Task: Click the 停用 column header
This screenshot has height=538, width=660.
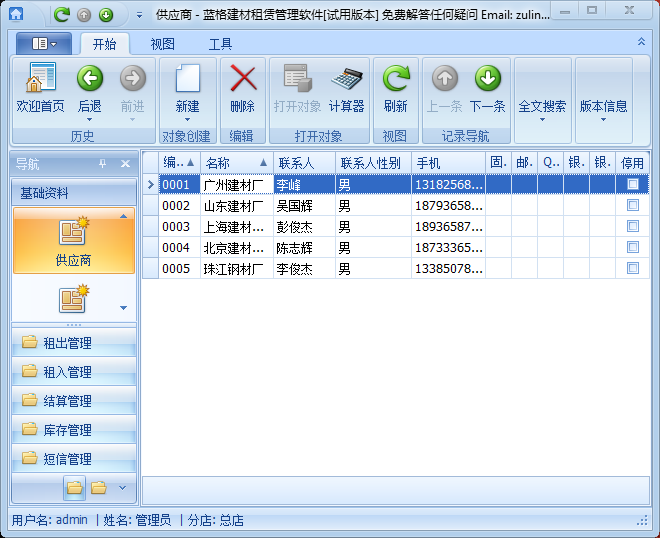Action: click(x=632, y=162)
